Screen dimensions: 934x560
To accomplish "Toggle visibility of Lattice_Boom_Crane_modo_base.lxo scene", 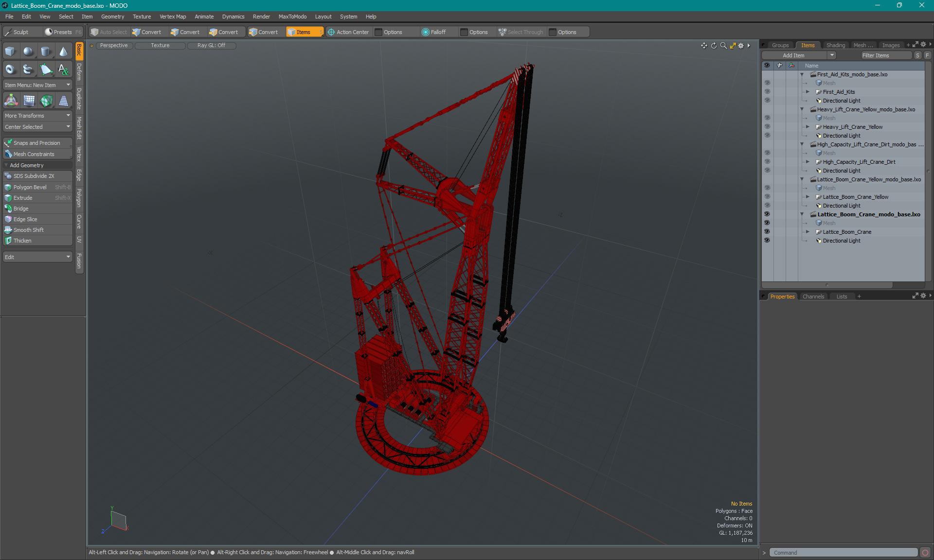I will [x=767, y=214].
